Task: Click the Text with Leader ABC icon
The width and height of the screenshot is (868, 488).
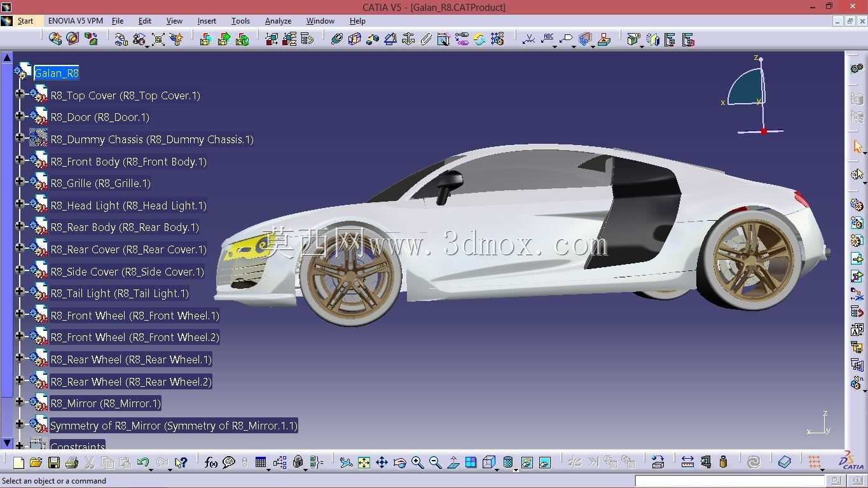Action: 548,39
